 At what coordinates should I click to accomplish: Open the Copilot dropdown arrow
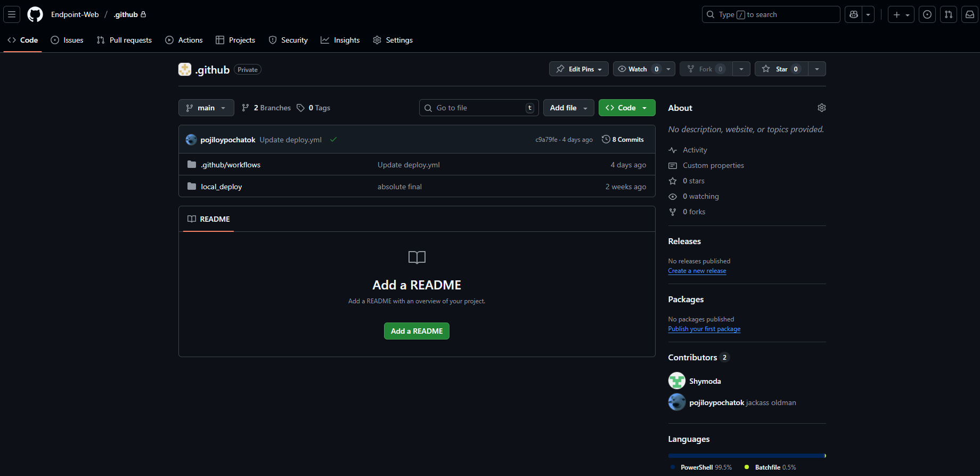(x=868, y=14)
